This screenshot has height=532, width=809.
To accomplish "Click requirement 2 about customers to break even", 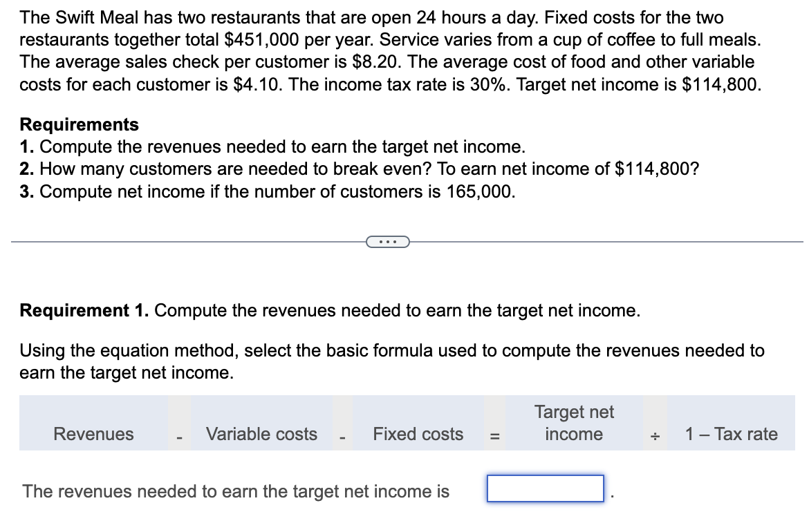I will 360,169.
